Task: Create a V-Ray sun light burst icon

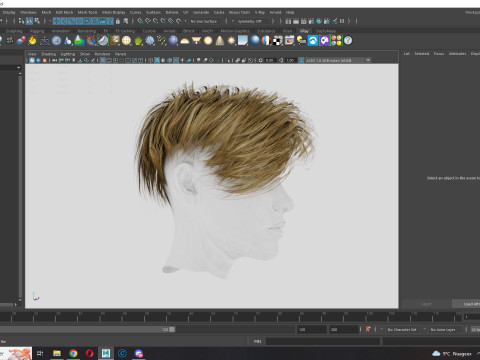Action: point(231,41)
